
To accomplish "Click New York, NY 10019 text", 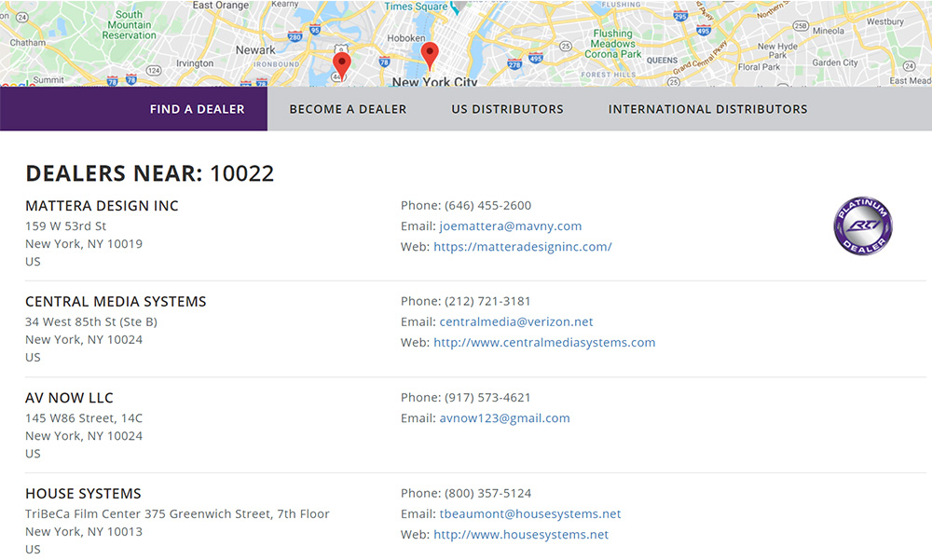I will 84,244.
